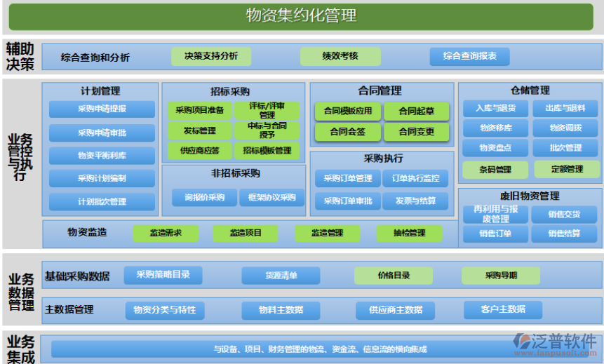This screenshot has height=364, width=604.
Task: Open 框架协议采购
Action: pos(272,198)
